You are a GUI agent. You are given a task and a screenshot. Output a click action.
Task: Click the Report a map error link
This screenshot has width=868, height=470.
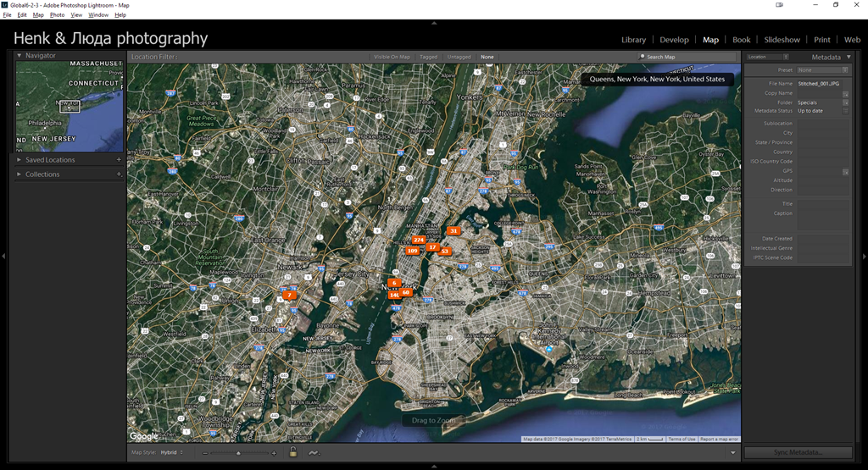tap(719, 439)
